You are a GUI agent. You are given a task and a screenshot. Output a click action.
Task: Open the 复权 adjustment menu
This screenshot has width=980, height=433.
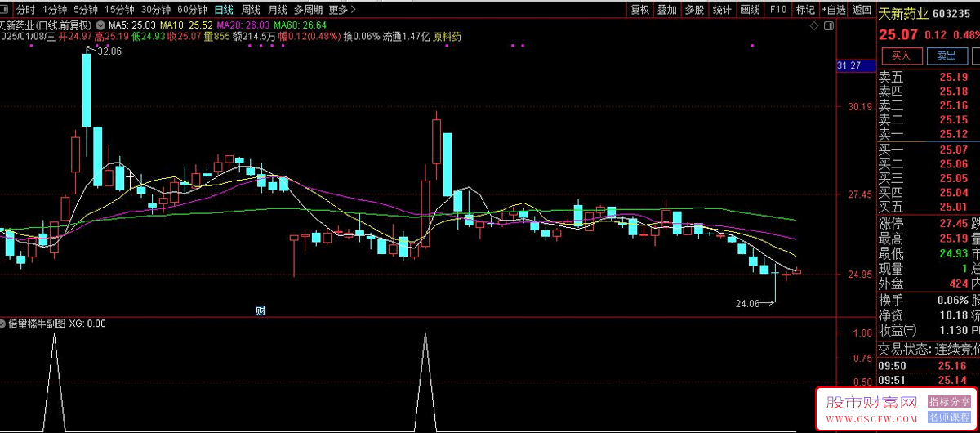tap(640, 10)
